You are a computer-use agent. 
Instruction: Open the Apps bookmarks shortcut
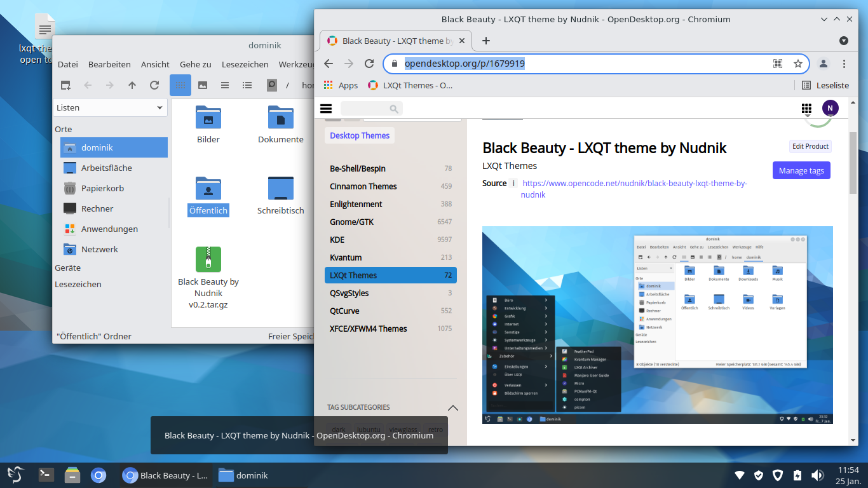tap(341, 85)
